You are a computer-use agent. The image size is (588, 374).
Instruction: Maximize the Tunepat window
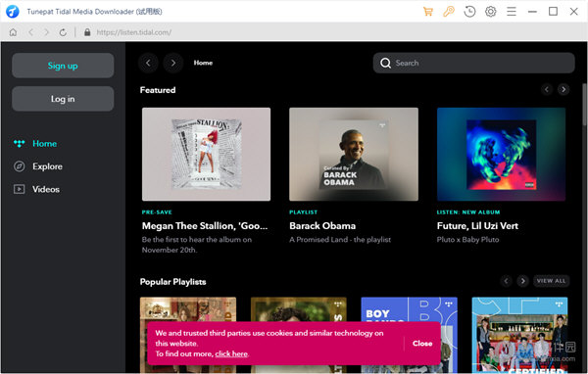coord(553,11)
